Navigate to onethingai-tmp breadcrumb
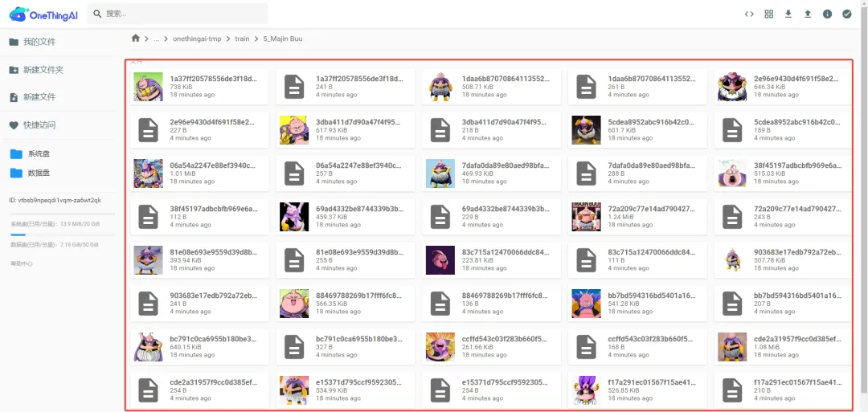Viewport: 868px width, 412px height. point(197,39)
